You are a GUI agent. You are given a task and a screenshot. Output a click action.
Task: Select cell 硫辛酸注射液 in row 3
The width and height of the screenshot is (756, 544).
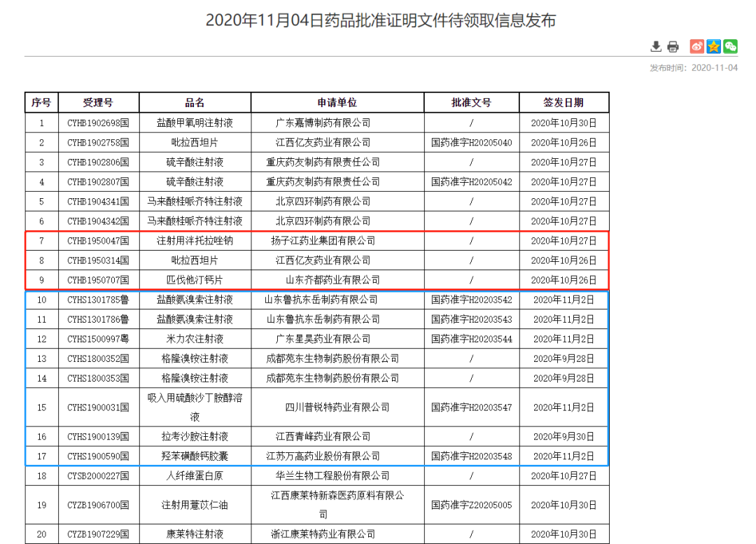coord(195,162)
